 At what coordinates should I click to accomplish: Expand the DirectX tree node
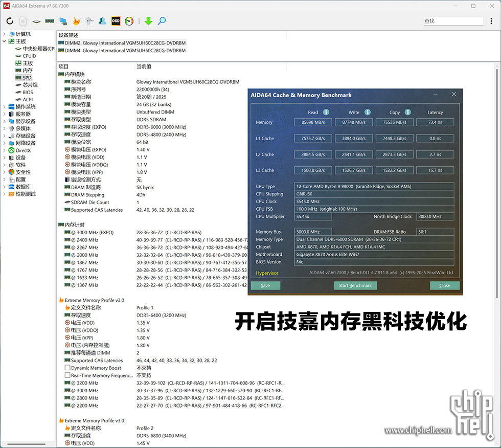point(4,150)
